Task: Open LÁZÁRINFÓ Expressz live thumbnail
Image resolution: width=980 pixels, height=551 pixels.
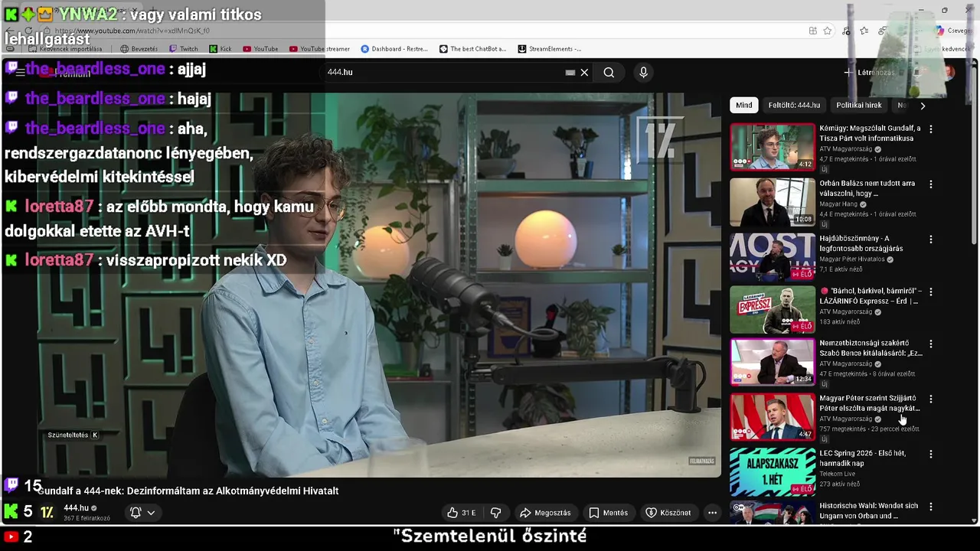Action: pos(773,310)
